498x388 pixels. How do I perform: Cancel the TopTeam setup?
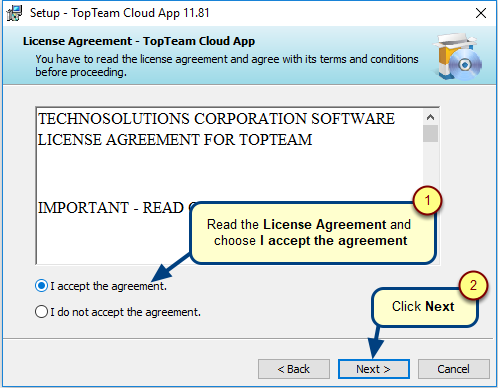coord(454,369)
